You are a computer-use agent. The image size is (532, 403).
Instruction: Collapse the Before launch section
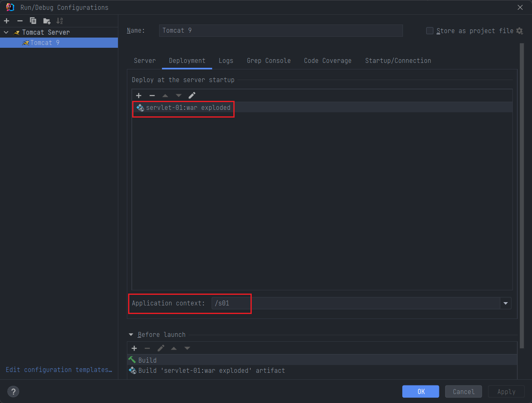[131, 334]
